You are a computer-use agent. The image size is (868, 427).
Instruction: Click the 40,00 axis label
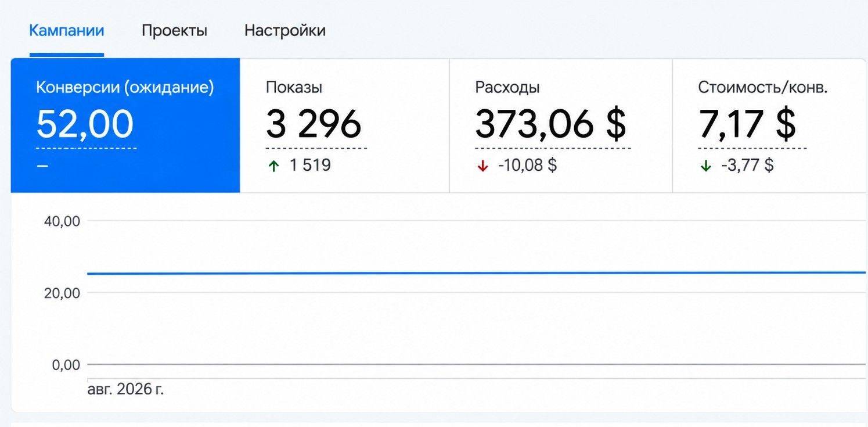click(x=62, y=221)
